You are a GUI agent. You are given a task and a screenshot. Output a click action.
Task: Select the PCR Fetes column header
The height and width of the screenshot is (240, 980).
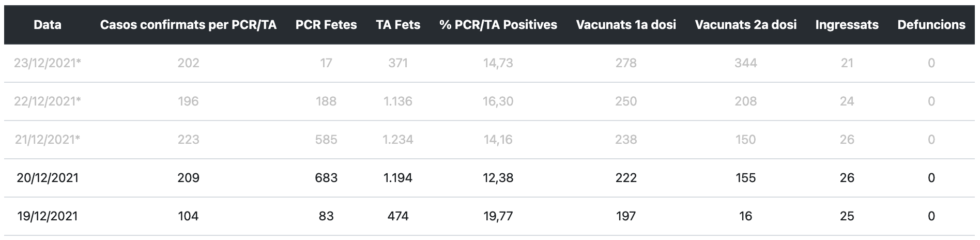click(326, 25)
